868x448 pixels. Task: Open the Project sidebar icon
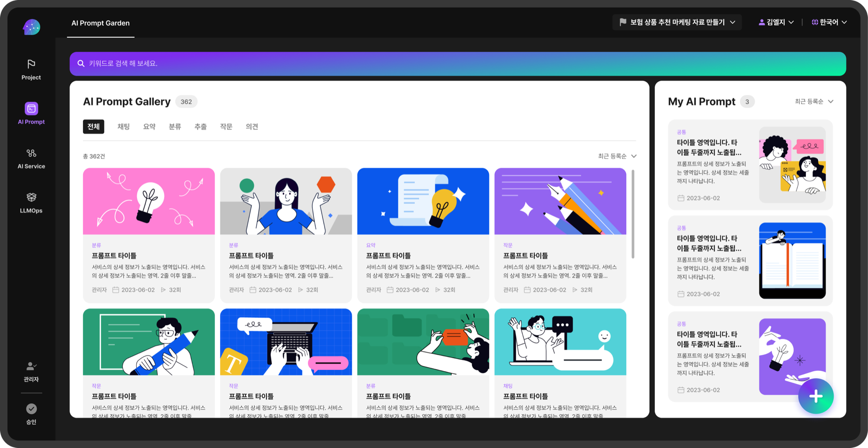(31, 69)
